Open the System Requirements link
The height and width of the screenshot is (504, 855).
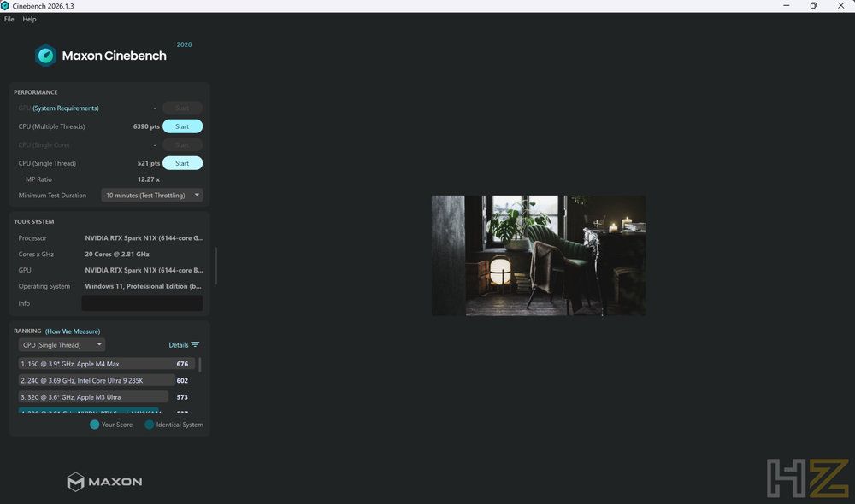(x=66, y=108)
